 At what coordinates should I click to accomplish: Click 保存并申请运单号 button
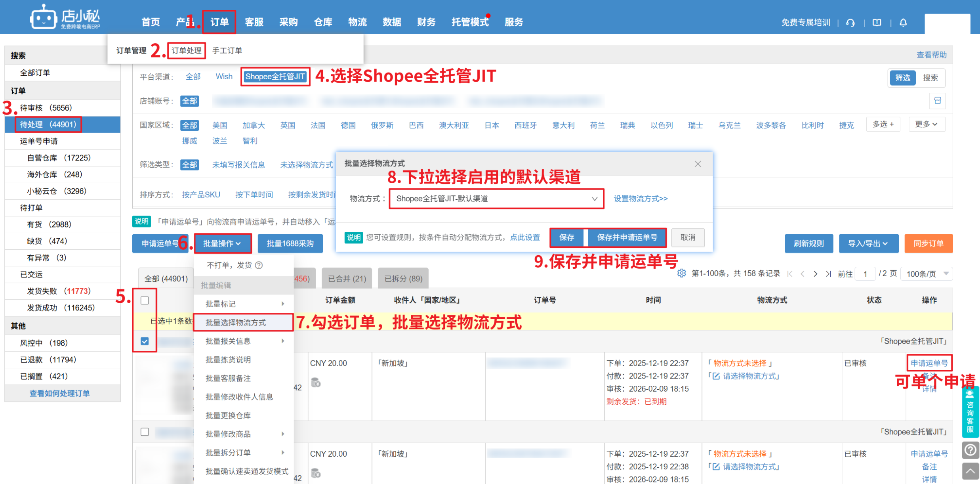coord(627,237)
